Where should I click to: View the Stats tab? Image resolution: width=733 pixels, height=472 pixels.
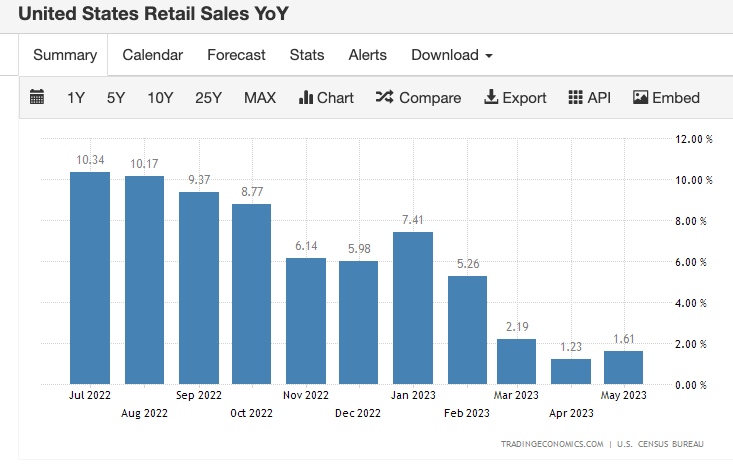[307, 55]
